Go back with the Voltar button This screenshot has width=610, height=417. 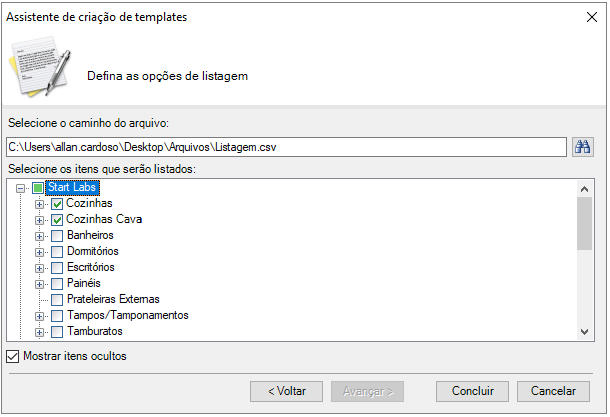click(x=286, y=391)
